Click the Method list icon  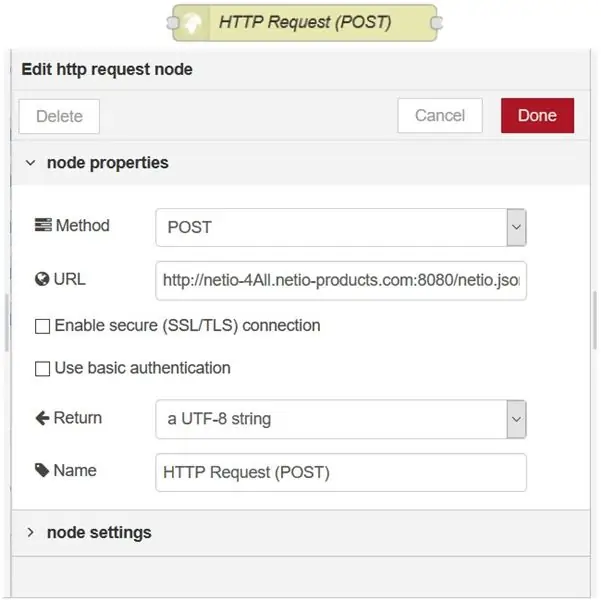tap(43, 225)
